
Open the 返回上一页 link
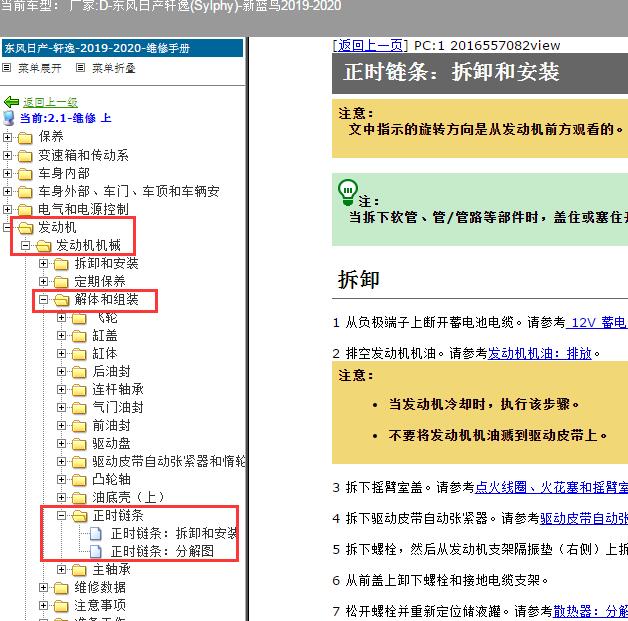[x=370, y=46]
